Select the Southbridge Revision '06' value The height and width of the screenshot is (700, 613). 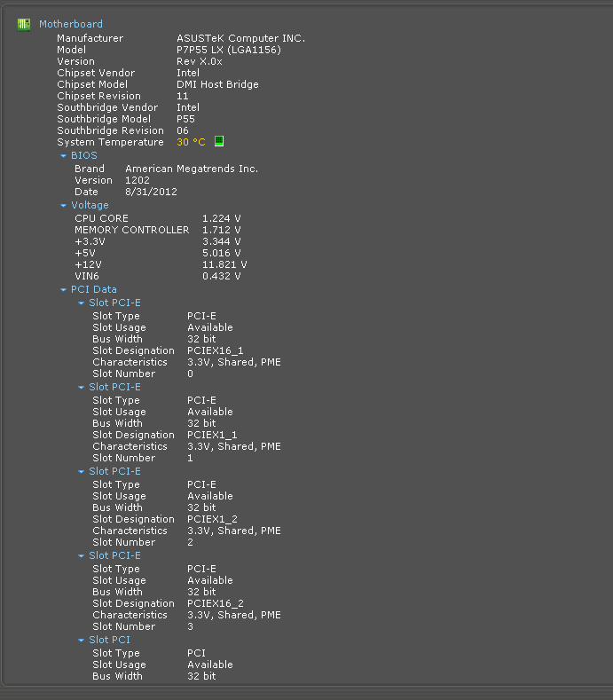[183, 130]
